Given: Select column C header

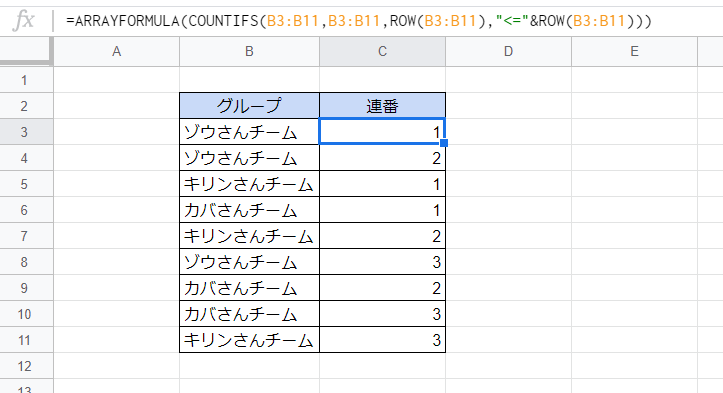Looking at the screenshot, I should point(382,51).
